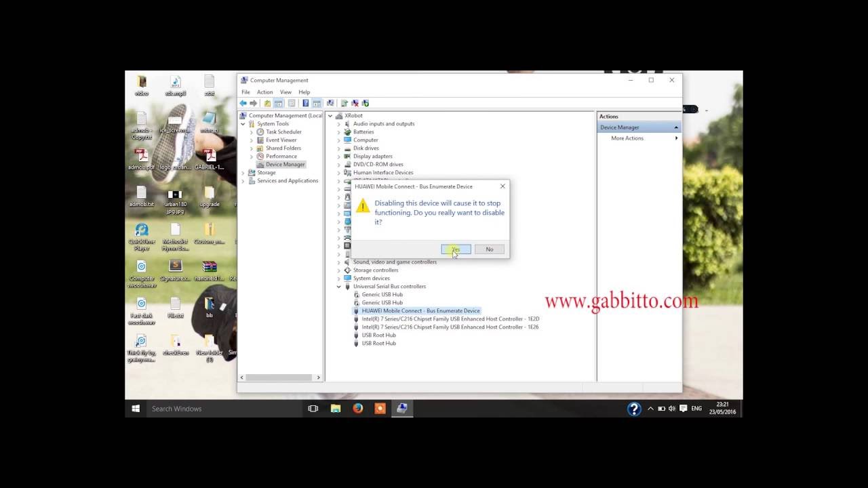The image size is (868, 488).
Task: Click the console tree horizontal scrollbar
Action: pos(277,378)
